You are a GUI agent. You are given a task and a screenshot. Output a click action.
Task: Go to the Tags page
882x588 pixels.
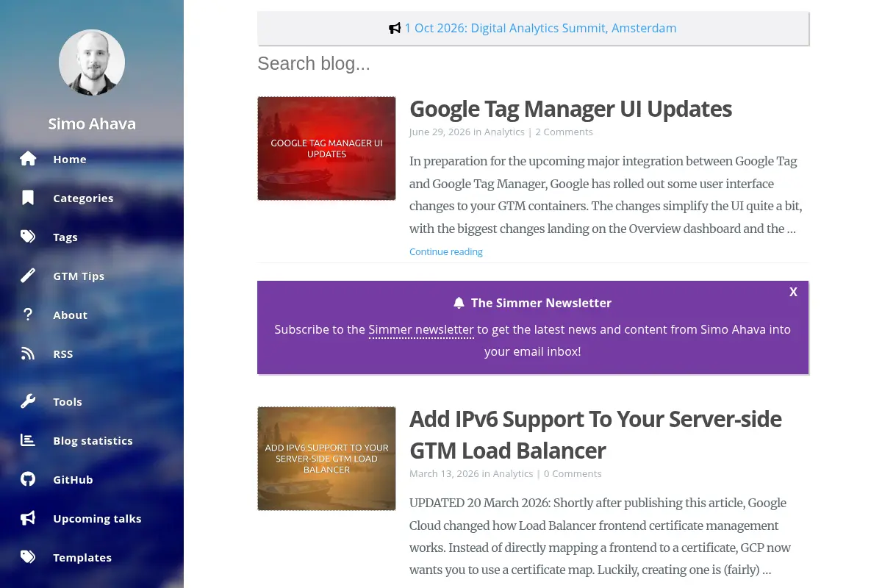[65, 237]
